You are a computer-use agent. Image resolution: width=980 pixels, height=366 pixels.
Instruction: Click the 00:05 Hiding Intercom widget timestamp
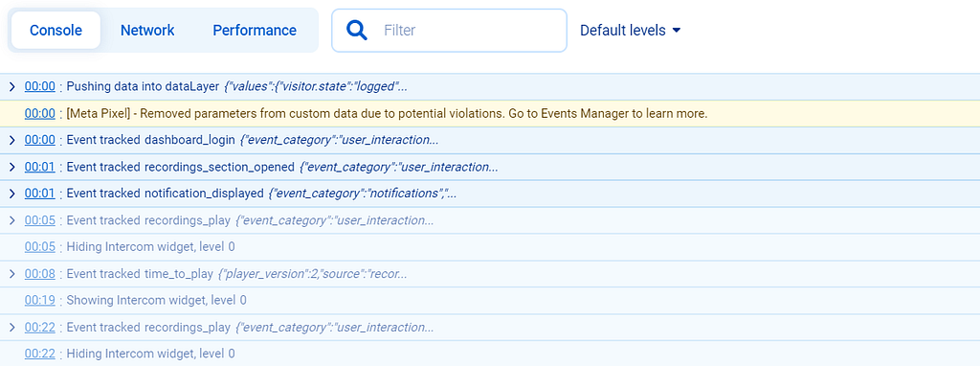[x=40, y=247]
